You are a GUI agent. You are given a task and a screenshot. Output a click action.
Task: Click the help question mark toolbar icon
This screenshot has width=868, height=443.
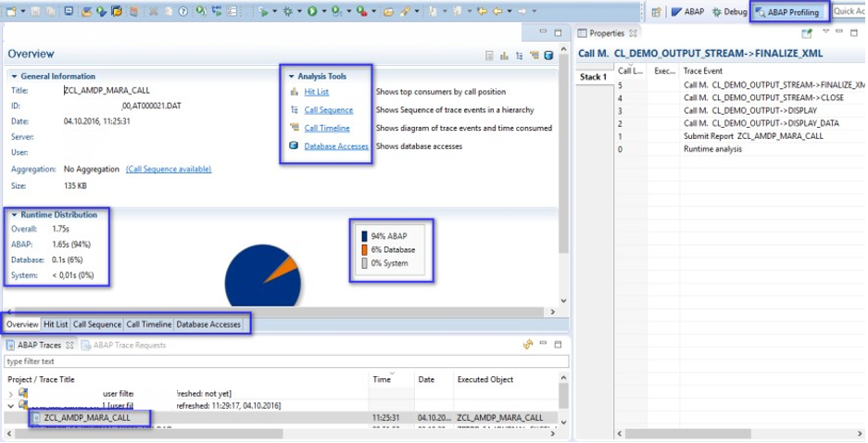click(x=183, y=11)
